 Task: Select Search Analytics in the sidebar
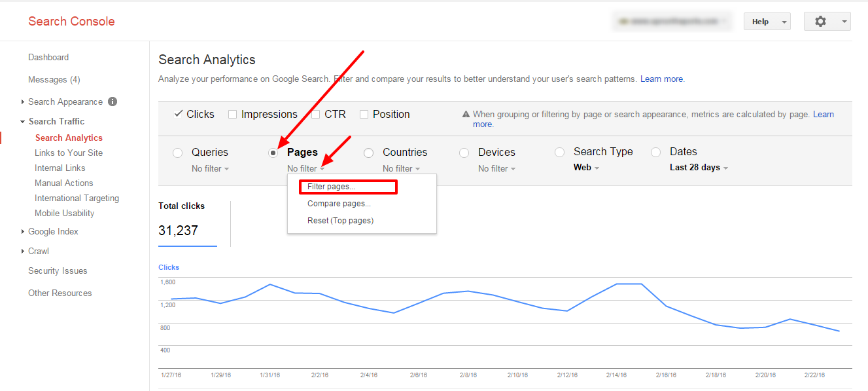point(69,138)
